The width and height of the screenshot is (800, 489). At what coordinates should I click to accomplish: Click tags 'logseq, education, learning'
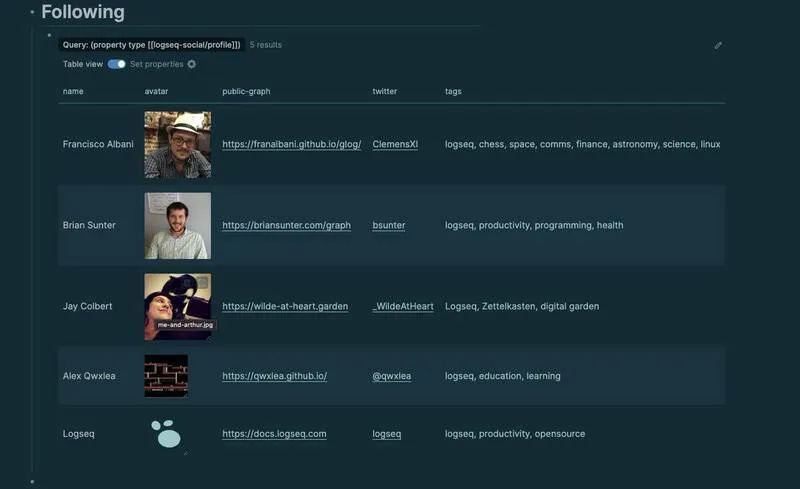(x=503, y=376)
